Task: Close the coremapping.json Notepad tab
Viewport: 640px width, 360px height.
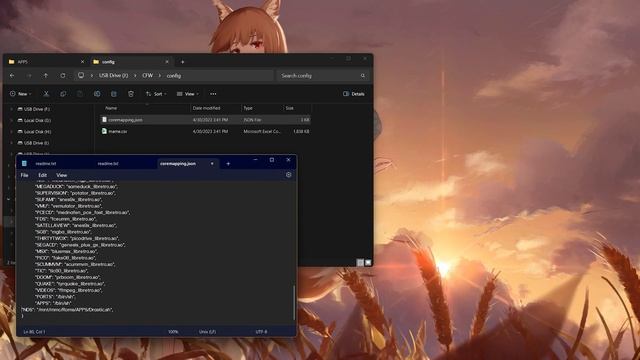Action: pyautogui.click(x=212, y=164)
